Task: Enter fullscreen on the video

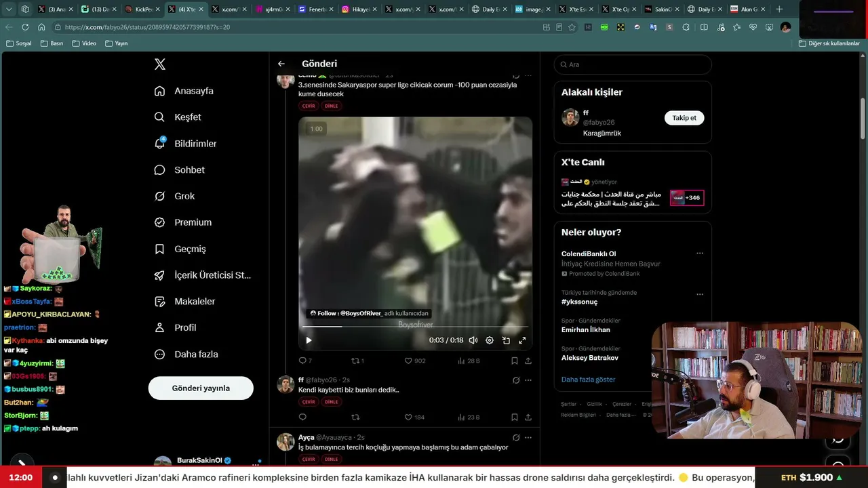Action: [x=522, y=340]
